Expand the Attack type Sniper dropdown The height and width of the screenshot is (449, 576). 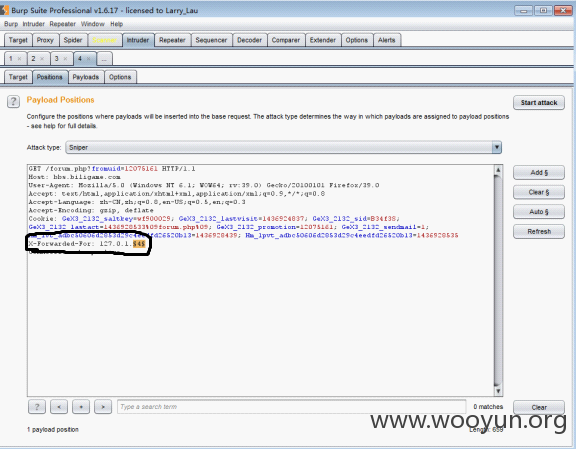click(497, 147)
